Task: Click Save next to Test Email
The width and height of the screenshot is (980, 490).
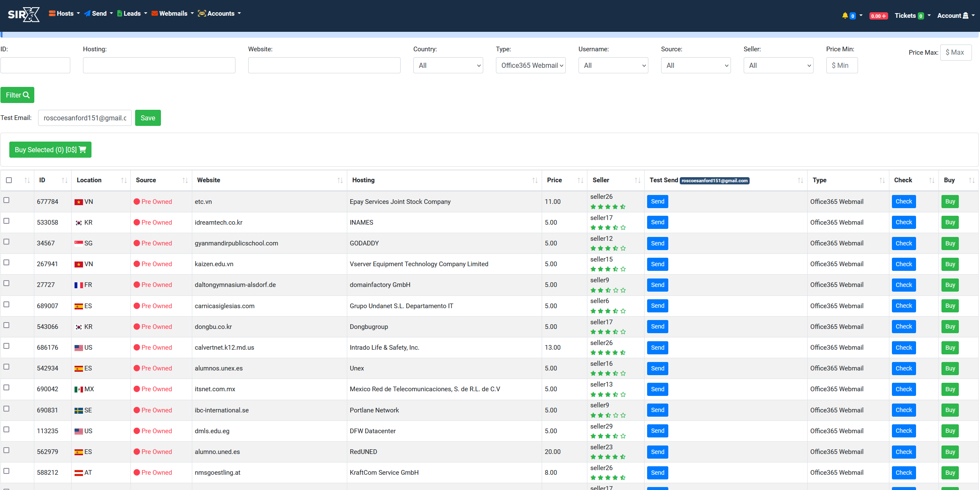Action: [148, 118]
